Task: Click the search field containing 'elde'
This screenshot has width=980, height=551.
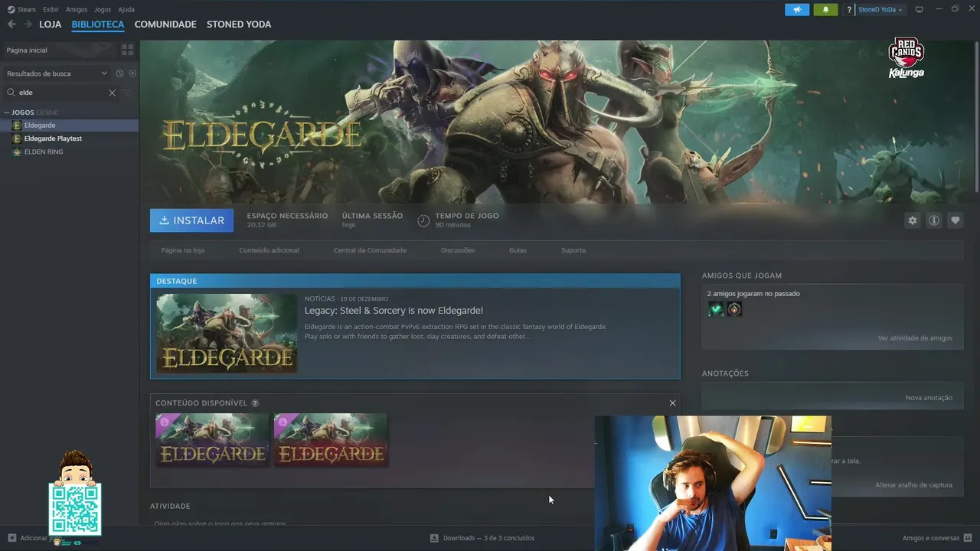Action: click(x=61, y=93)
